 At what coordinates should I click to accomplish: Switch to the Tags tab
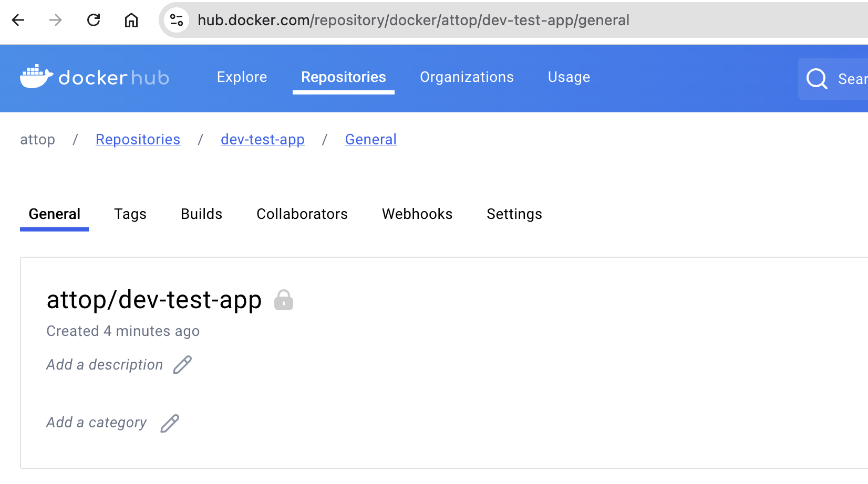(x=130, y=214)
